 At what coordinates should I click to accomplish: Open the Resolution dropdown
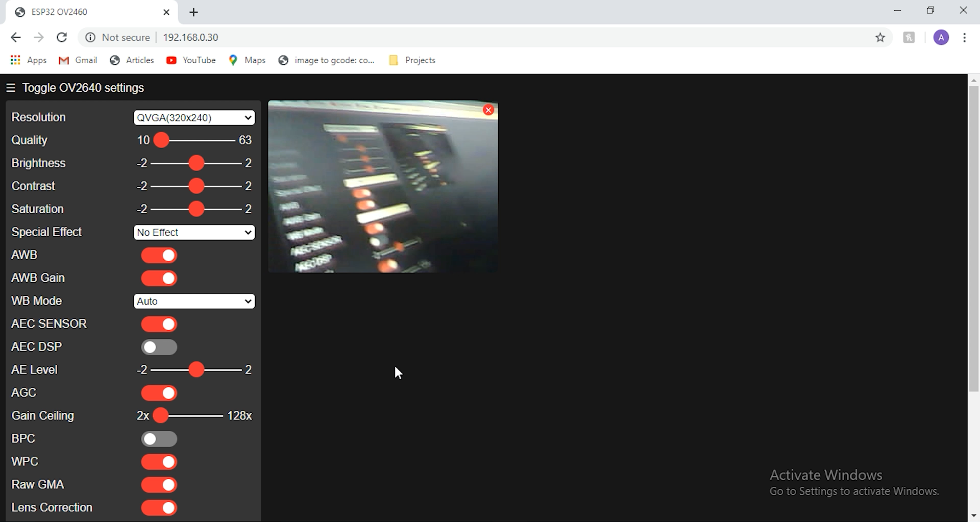[x=193, y=117]
